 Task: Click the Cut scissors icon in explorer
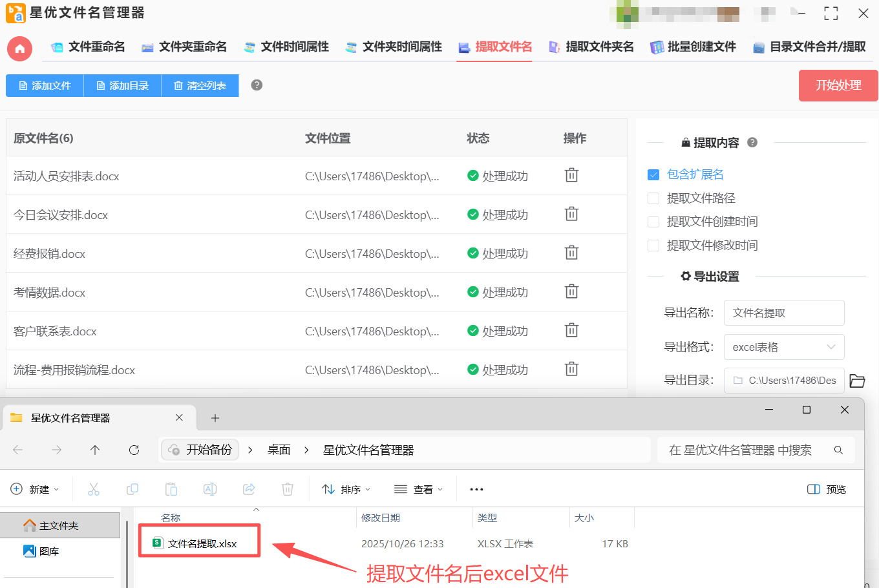click(x=94, y=489)
